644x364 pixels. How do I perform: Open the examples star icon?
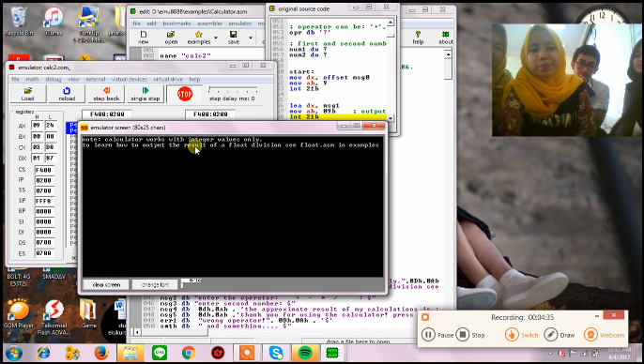[x=199, y=37]
